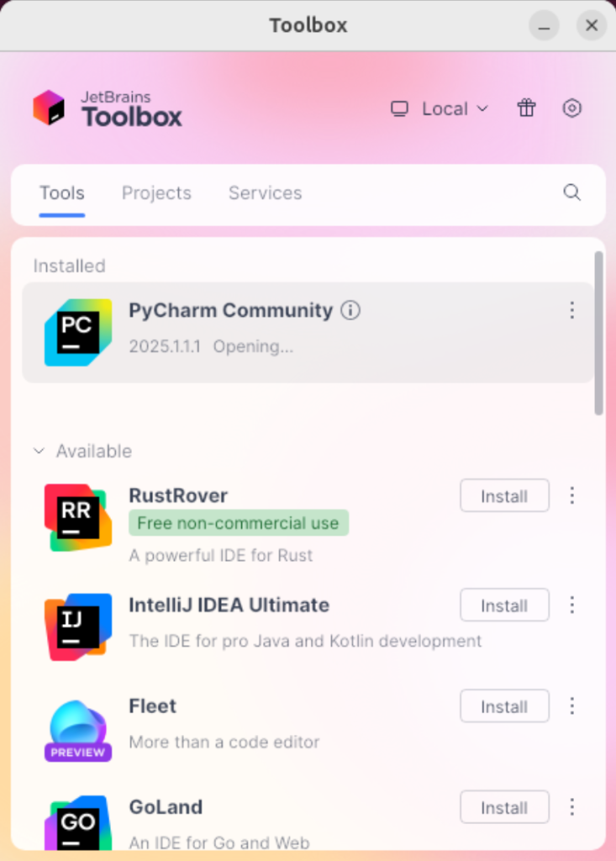Open RustRover three-dot options menu
616x861 pixels.
(572, 495)
